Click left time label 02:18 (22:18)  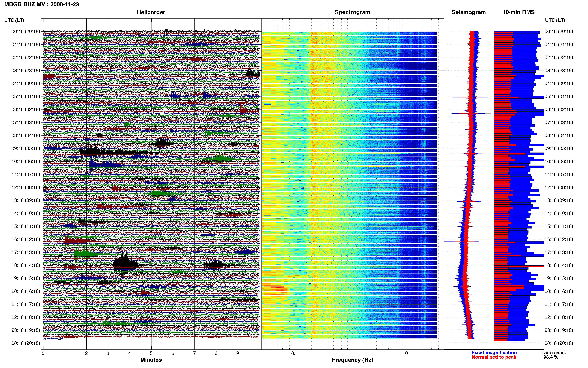pos(26,57)
